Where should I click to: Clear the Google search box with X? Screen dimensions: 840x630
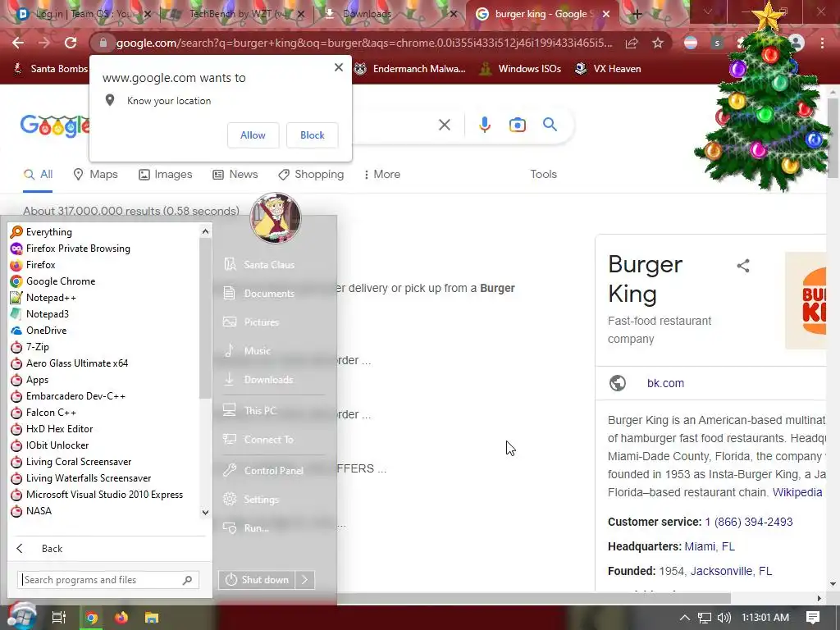tap(444, 125)
